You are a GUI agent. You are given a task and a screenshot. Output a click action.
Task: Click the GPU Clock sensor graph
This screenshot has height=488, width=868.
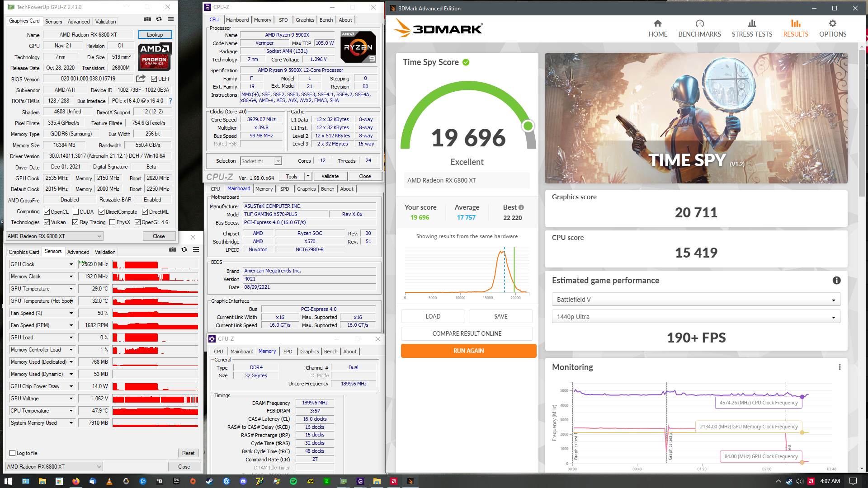[x=155, y=264]
